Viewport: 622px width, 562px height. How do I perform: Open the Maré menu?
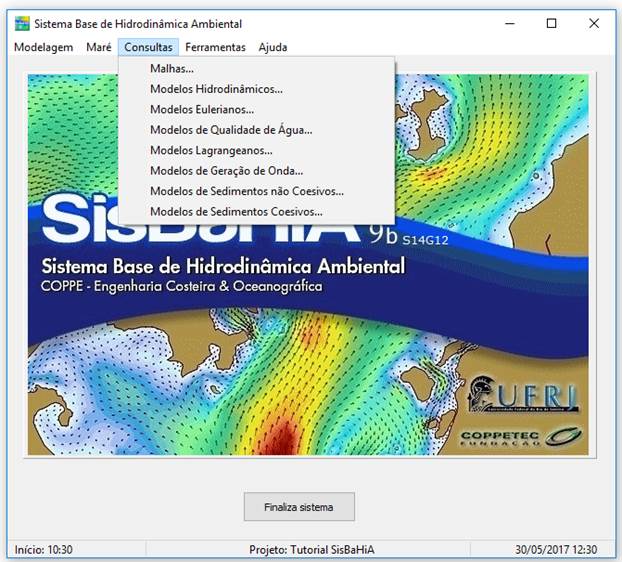coord(99,47)
